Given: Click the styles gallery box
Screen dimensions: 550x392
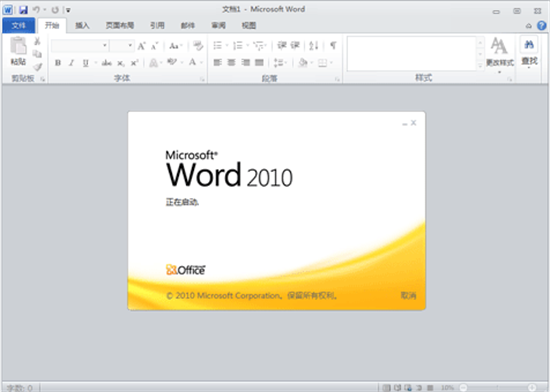Looking at the screenshot, I should 412,53.
